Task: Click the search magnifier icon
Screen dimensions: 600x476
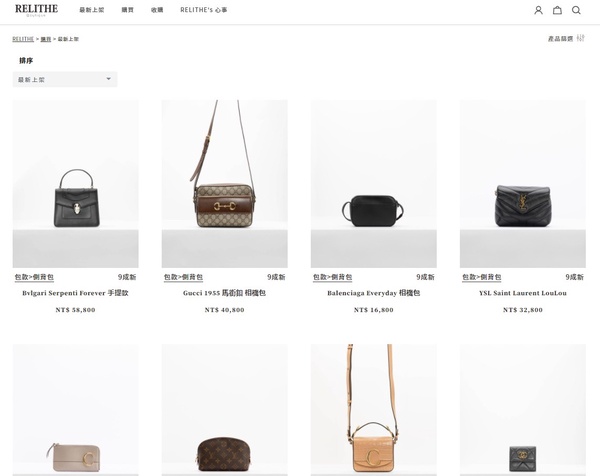Action: pyautogui.click(x=576, y=10)
